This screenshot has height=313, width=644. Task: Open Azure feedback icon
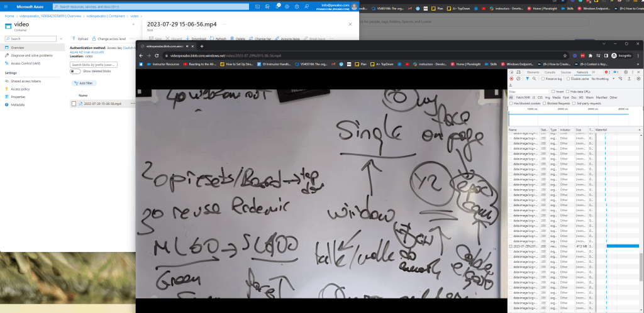[x=306, y=6]
